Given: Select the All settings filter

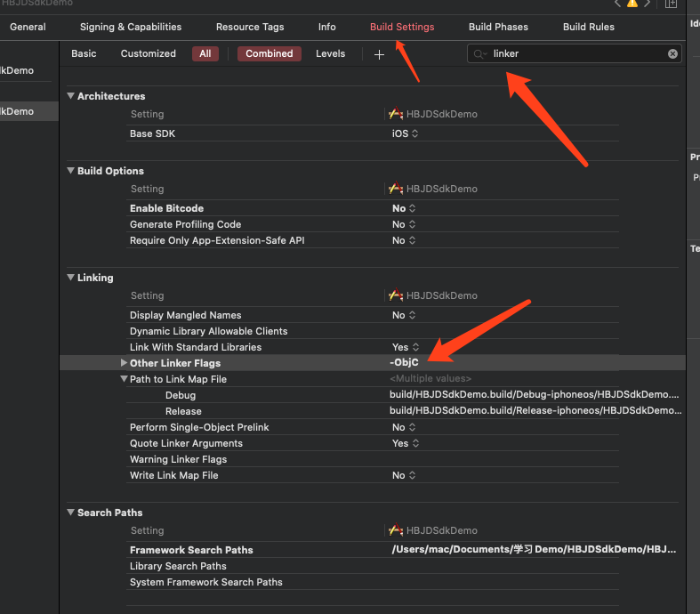Looking at the screenshot, I should click(205, 53).
